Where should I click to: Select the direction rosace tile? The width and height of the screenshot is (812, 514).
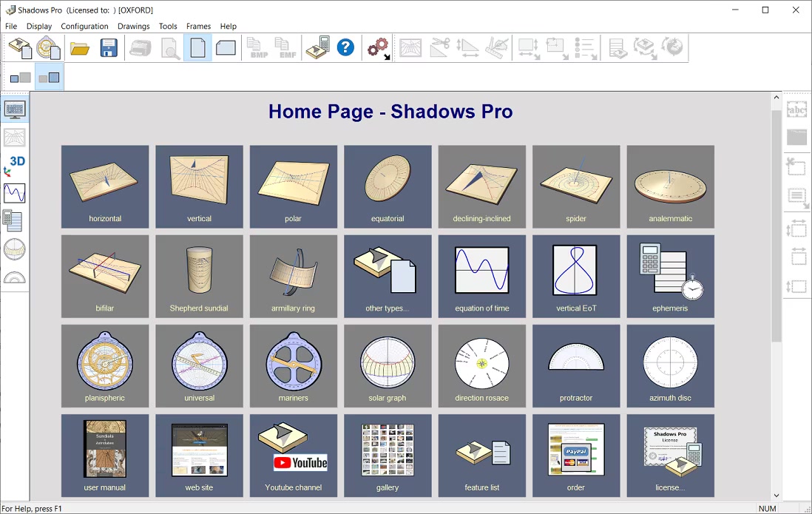click(481, 366)
